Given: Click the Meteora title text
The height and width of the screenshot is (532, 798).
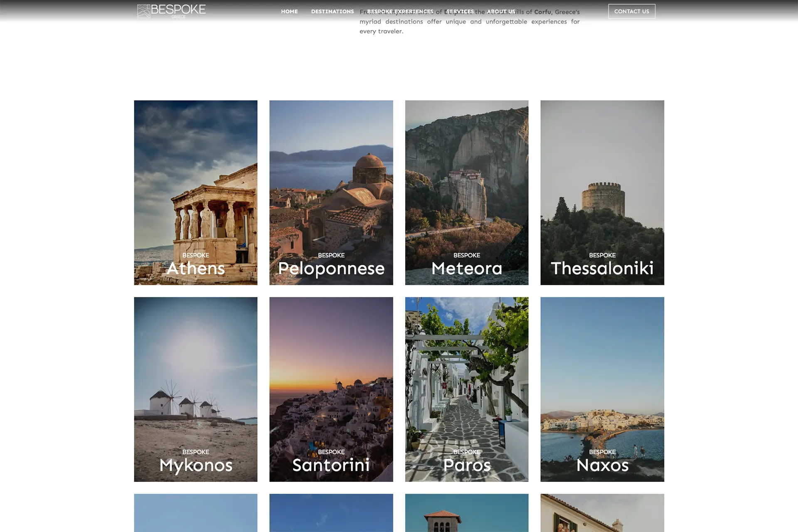Looking at the screenshot, I should click(x=466, y=268).
